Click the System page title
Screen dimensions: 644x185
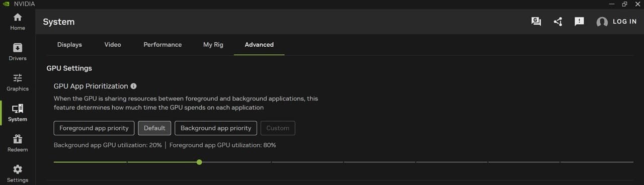[x=59, y=22]
